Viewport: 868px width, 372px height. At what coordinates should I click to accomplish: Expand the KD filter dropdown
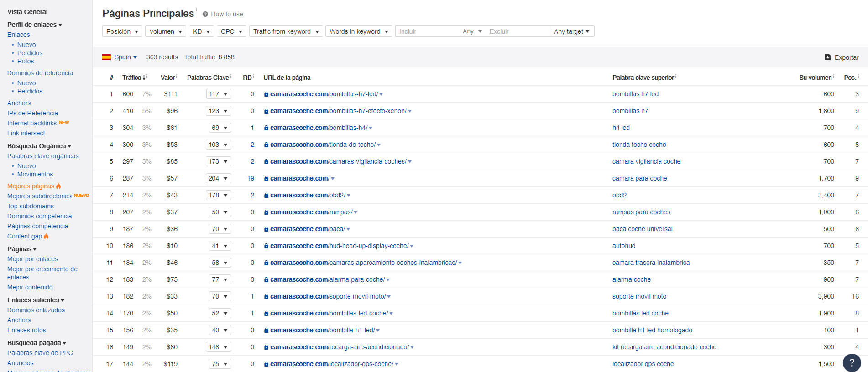(x=201, y=31)
